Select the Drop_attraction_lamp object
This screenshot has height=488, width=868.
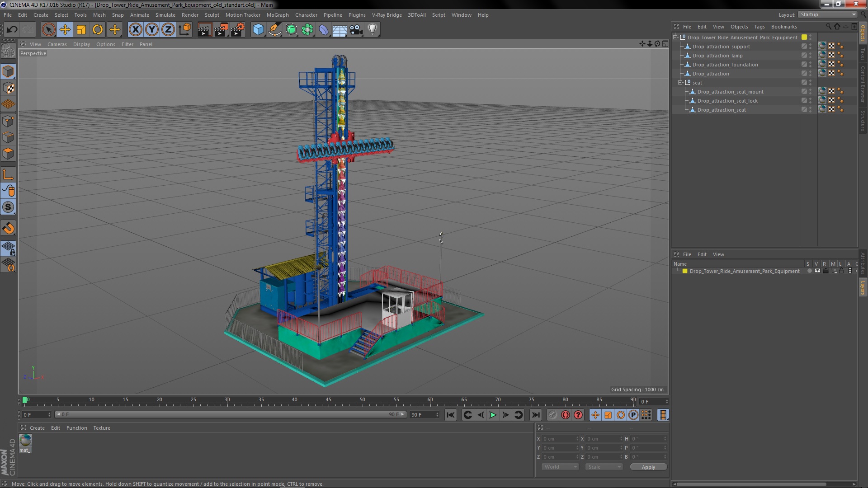click(717, 56)
